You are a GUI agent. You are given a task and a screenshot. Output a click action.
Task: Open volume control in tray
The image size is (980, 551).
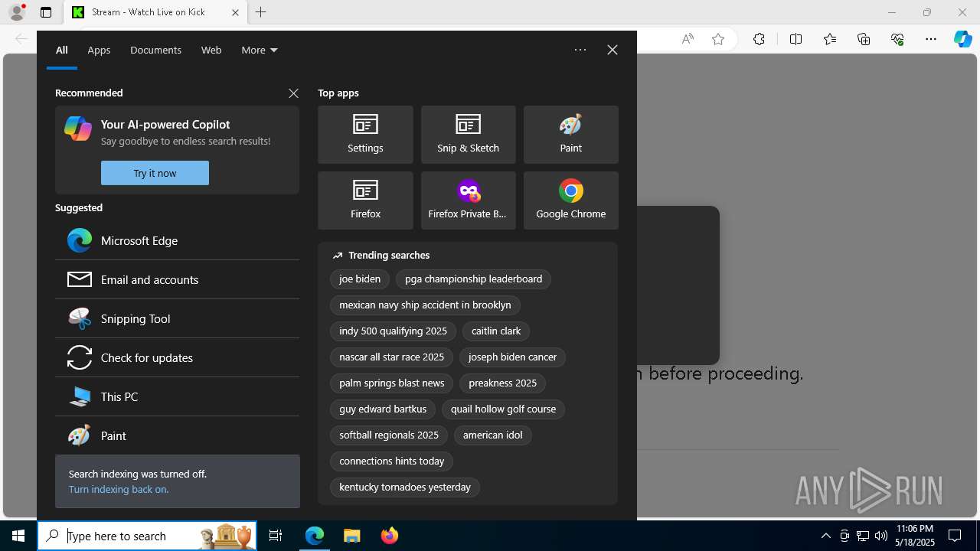(881, 536)
